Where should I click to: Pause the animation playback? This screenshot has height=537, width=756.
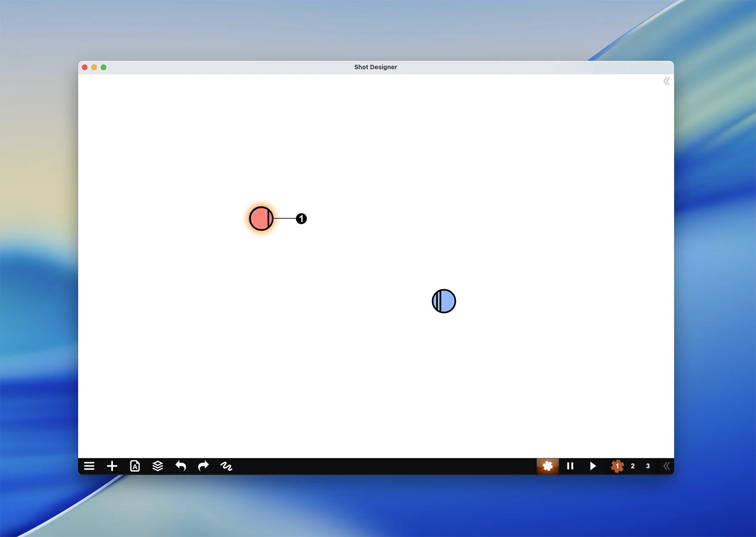point(570,466)
